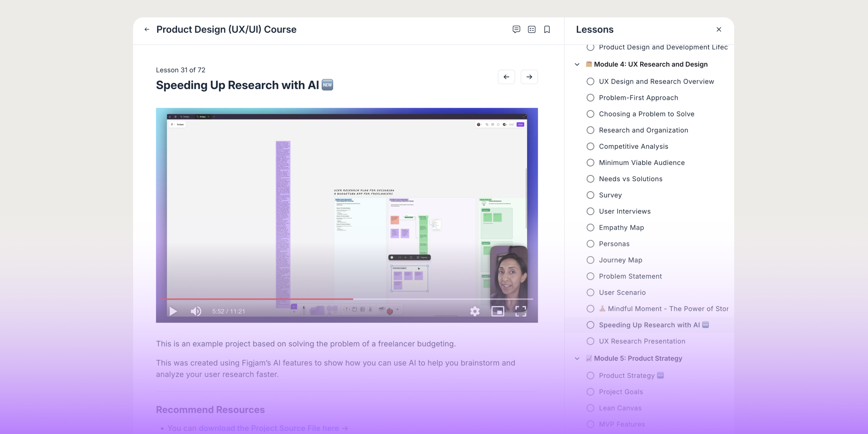
Task: Collapse Module 4: UX Research and Design
Action: pos(577,64)
